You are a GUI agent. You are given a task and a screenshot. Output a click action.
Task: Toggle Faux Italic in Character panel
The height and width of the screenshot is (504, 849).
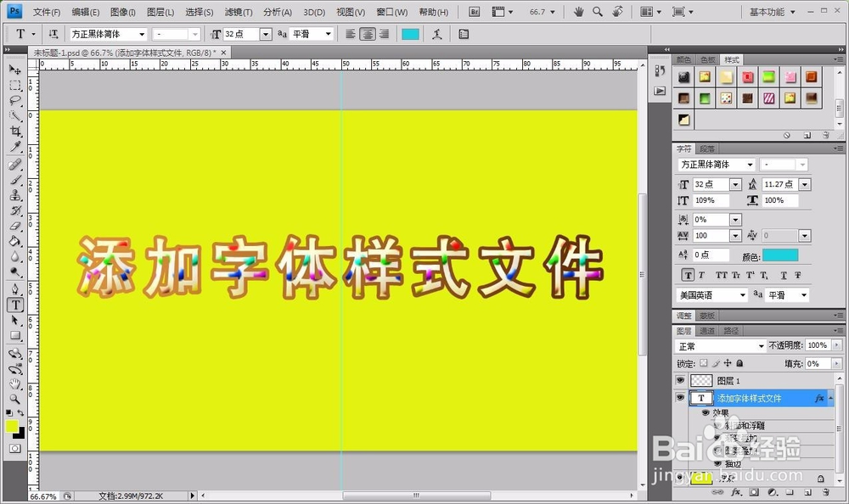(x=702, y=275)
